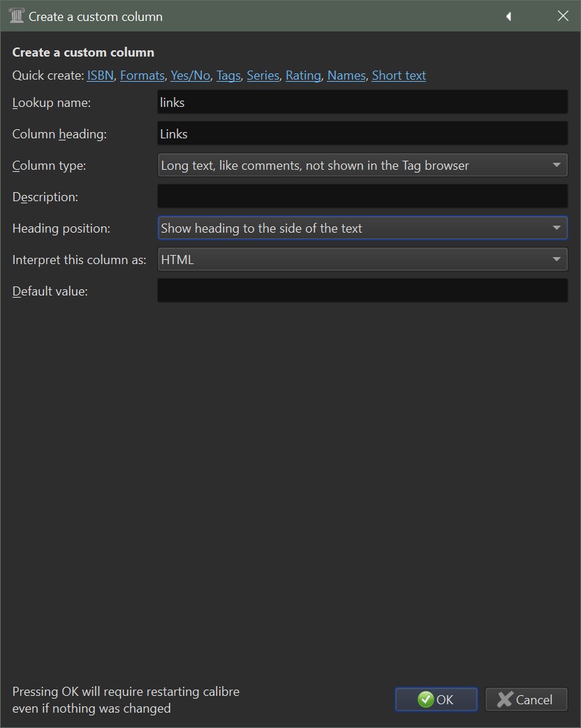The height and width of the screenshot is (728, 581).
Task: Close the custom column dialog
Action: (x=563, y=16)
